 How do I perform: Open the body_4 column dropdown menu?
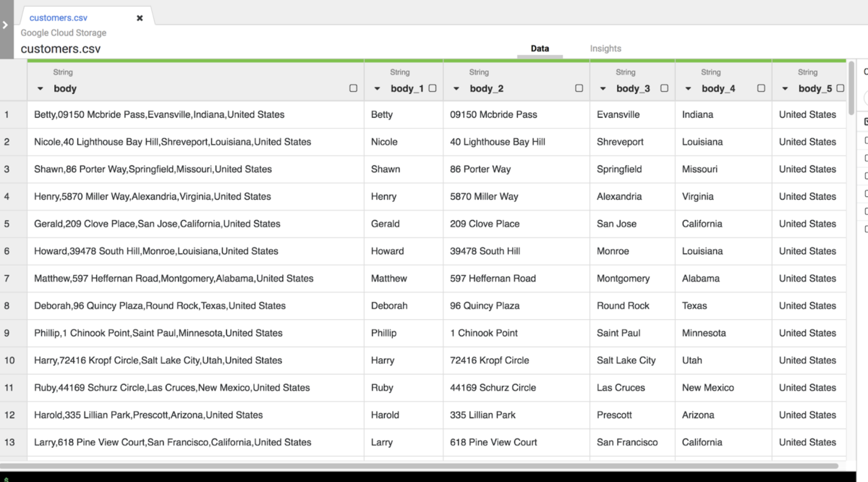pyautogui.click(x=689, y=89)
